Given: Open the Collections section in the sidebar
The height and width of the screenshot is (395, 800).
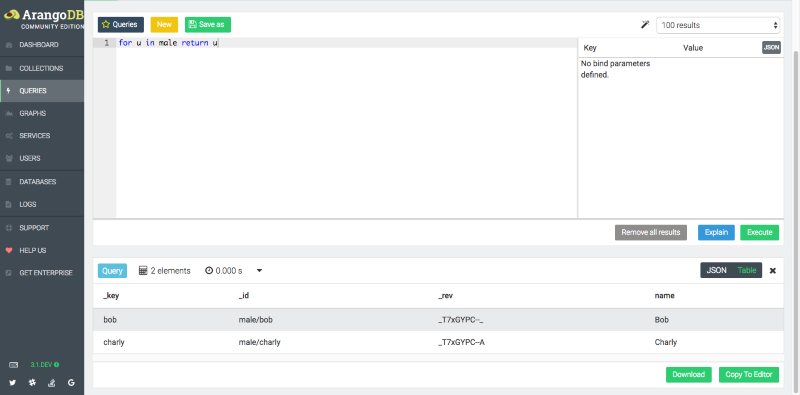Looking at the screenshot, I should click(x=42, y=68).
